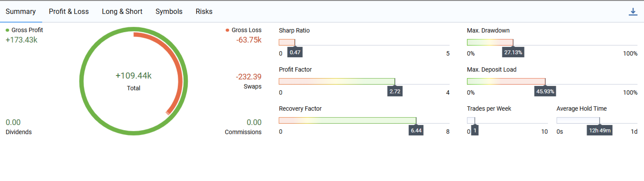Click the Profit Factor 2.72 marker

pos(395,92)
